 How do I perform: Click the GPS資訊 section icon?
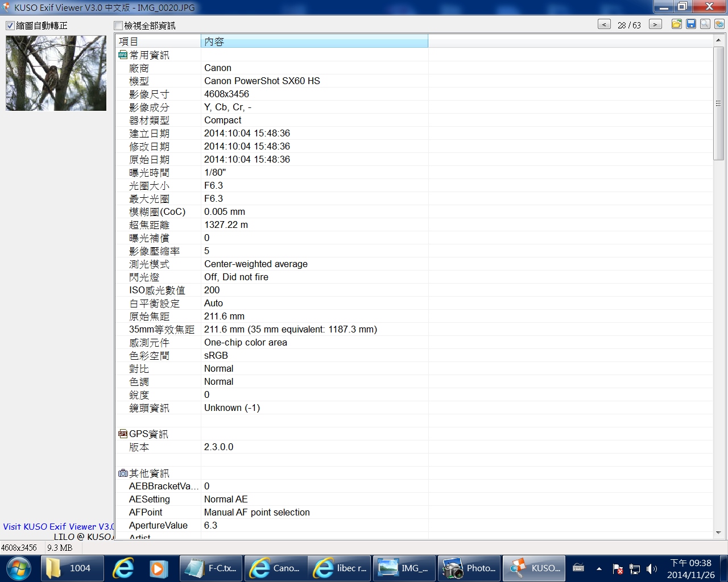[x=123, y=434]
